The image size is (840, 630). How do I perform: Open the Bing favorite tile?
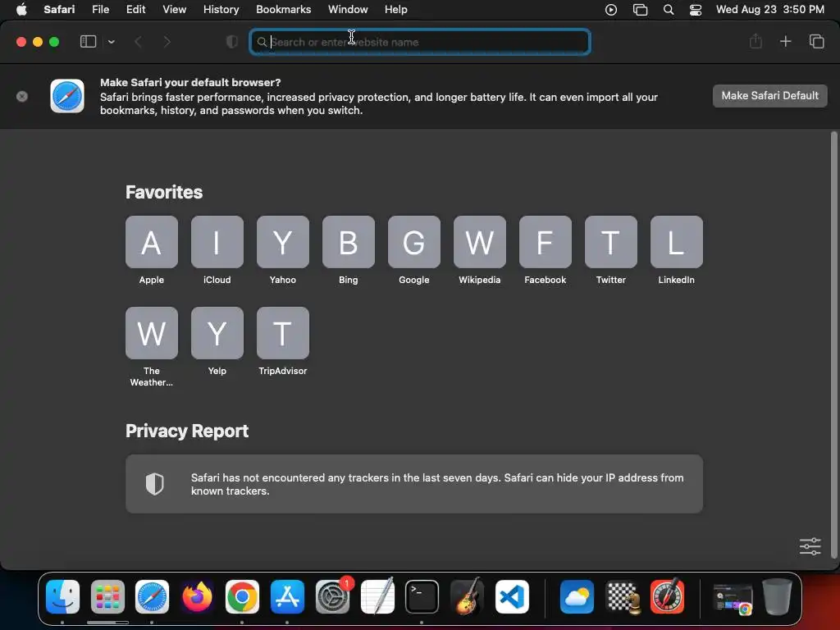(x=348, y=242)
